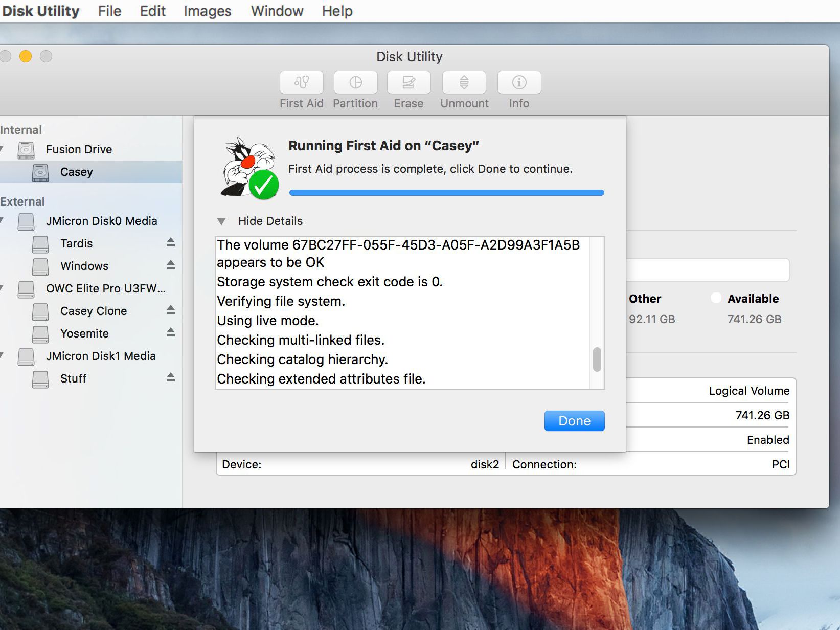This screenshot has width=840, height=630.
Task: Eject the Tardis volume
Action: (x=171, y=243)
